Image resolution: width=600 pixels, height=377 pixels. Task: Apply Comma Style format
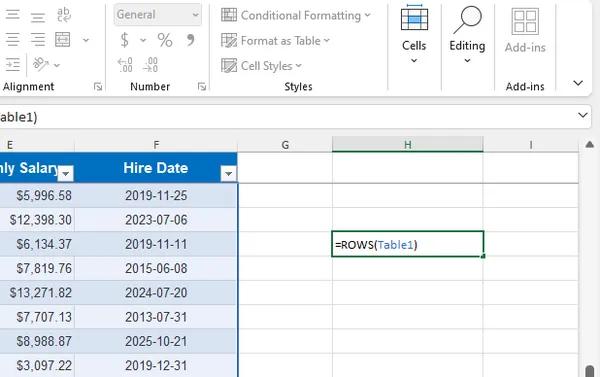pos(190,40)
